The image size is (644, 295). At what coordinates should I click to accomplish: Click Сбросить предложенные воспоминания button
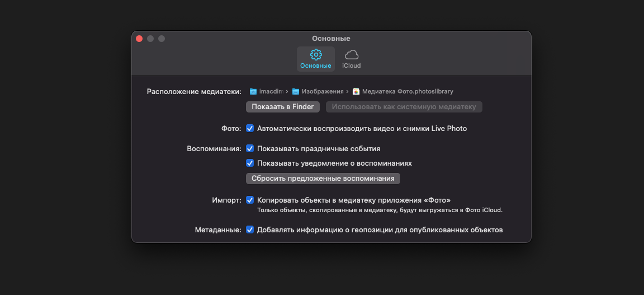point(323,179)
